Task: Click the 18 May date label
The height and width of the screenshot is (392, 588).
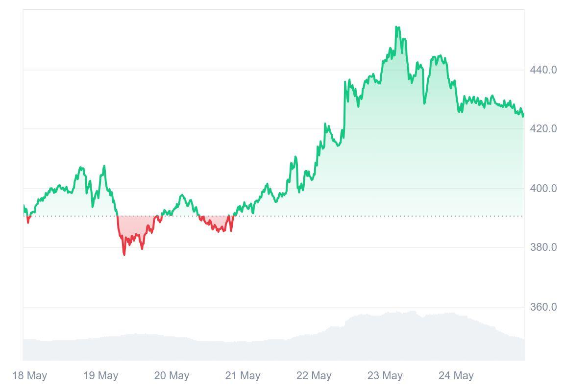Action: click(29, 376)
